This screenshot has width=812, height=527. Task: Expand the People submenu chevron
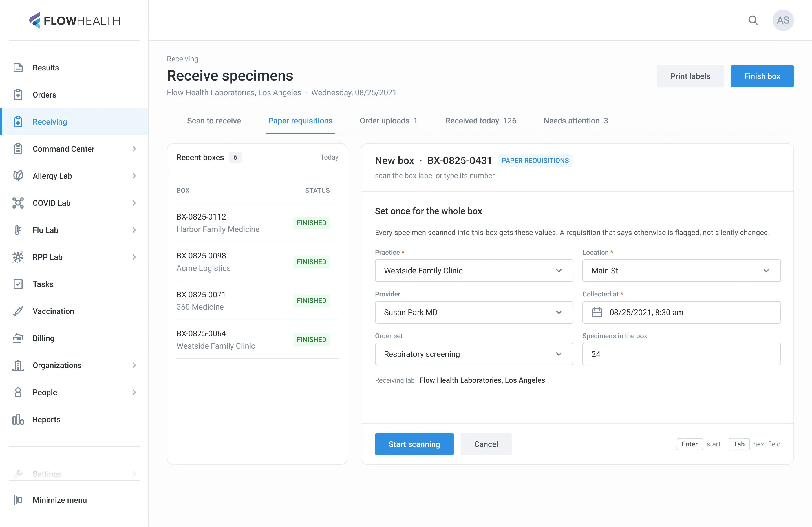(134, 392)
